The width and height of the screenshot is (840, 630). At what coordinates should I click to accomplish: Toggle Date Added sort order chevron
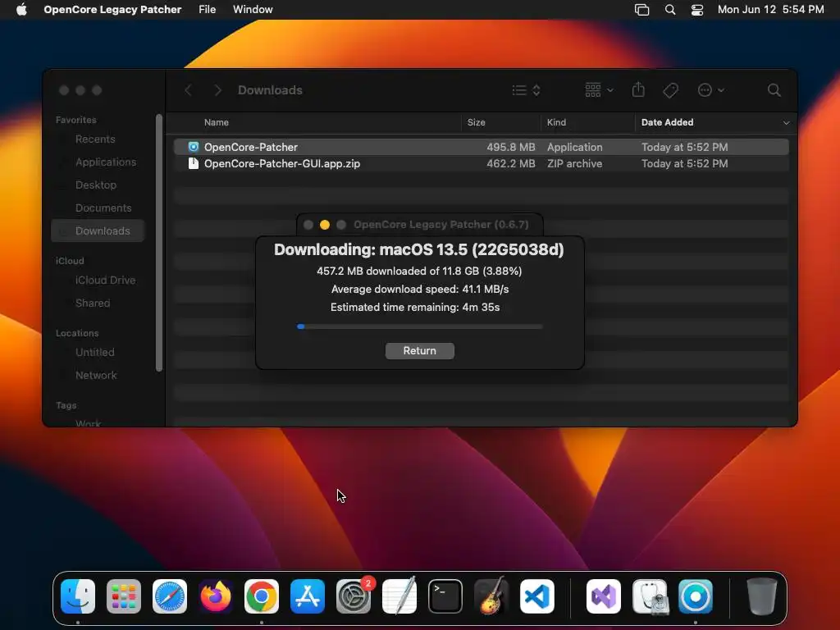tap(786, 123)
